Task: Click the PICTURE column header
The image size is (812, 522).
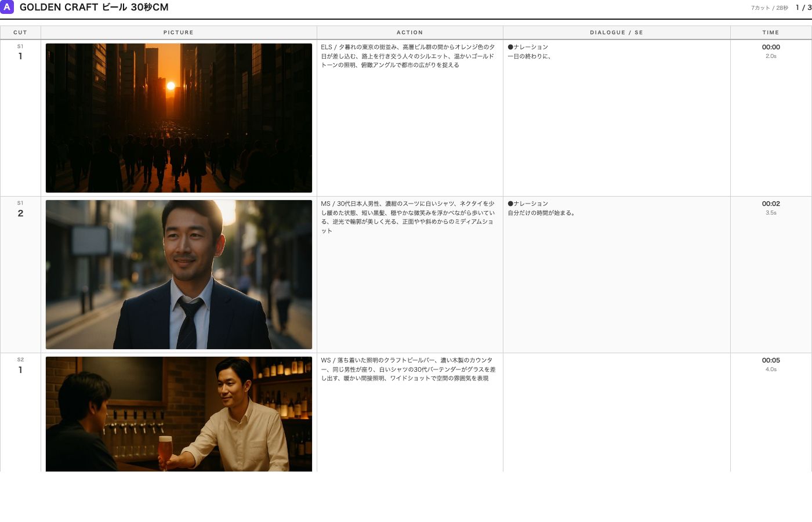Action: pos(179,32)
